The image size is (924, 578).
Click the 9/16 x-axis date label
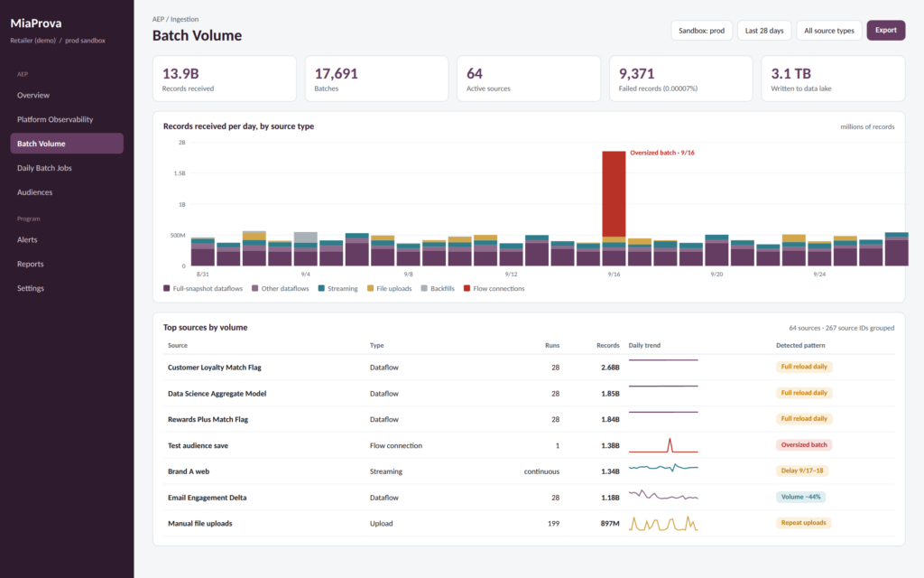[614, 275]
